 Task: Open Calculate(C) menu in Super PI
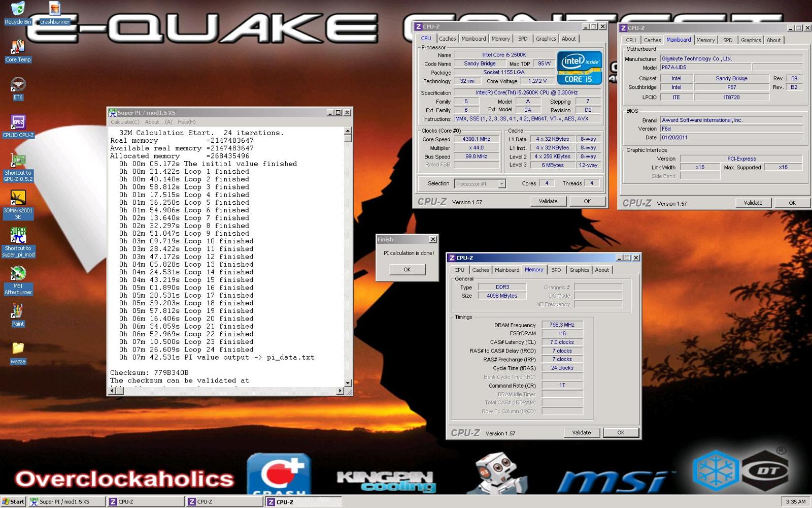(x=125, y=122)
